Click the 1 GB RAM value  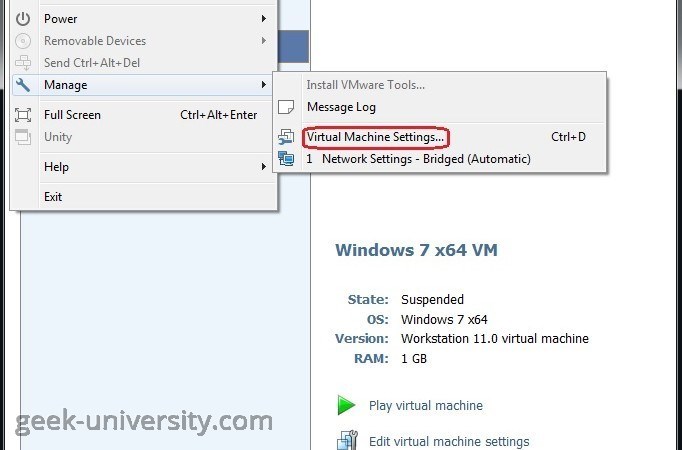coord(414,359)
